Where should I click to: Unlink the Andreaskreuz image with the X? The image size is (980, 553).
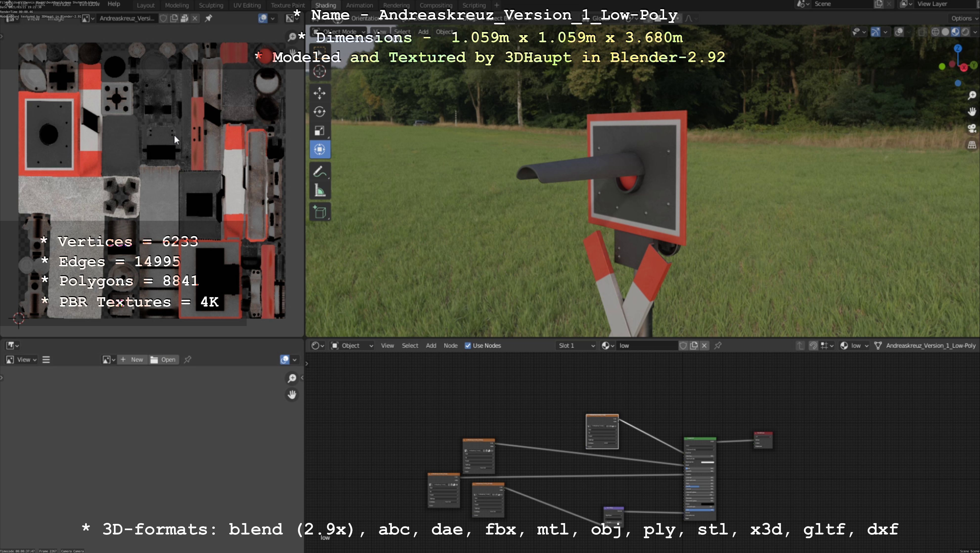(x=195, y=18)
